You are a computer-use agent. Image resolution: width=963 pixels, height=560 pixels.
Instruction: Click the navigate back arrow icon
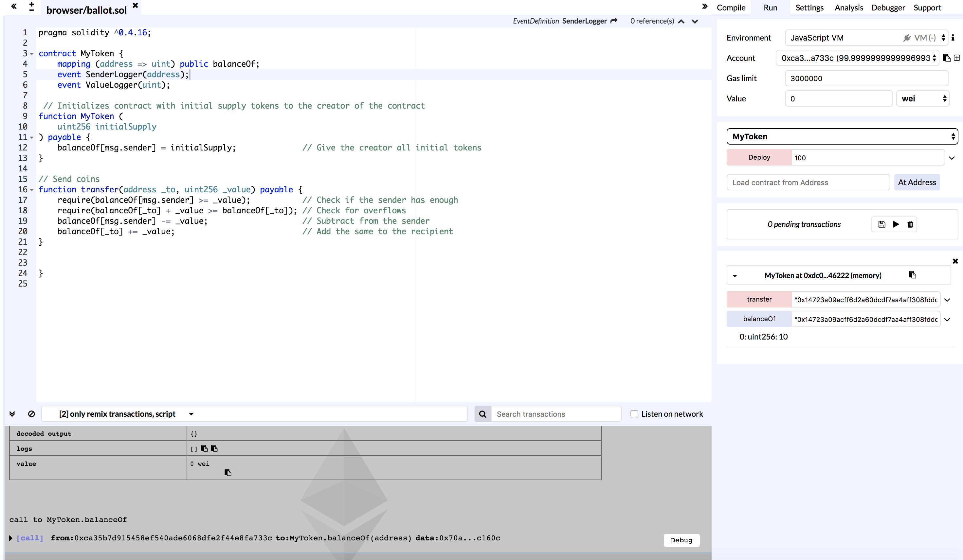pos(14,6)
